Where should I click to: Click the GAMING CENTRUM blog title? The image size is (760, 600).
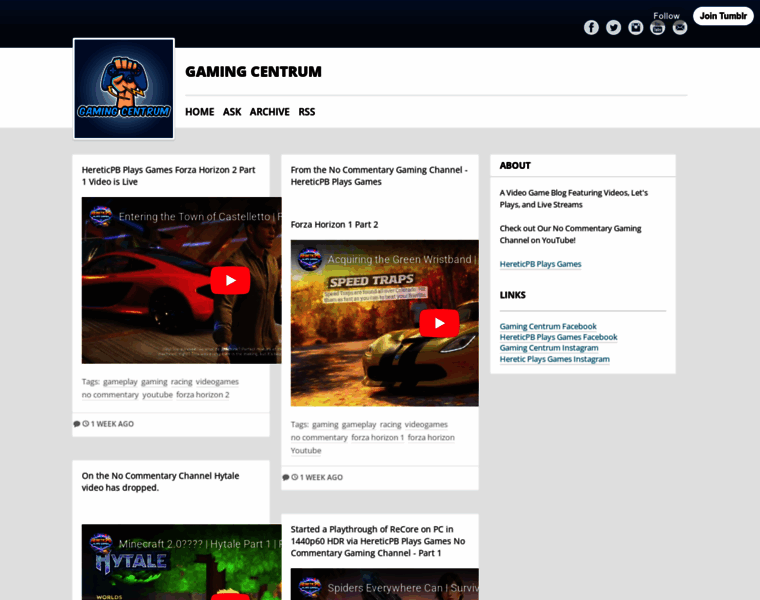coord(253,72)
